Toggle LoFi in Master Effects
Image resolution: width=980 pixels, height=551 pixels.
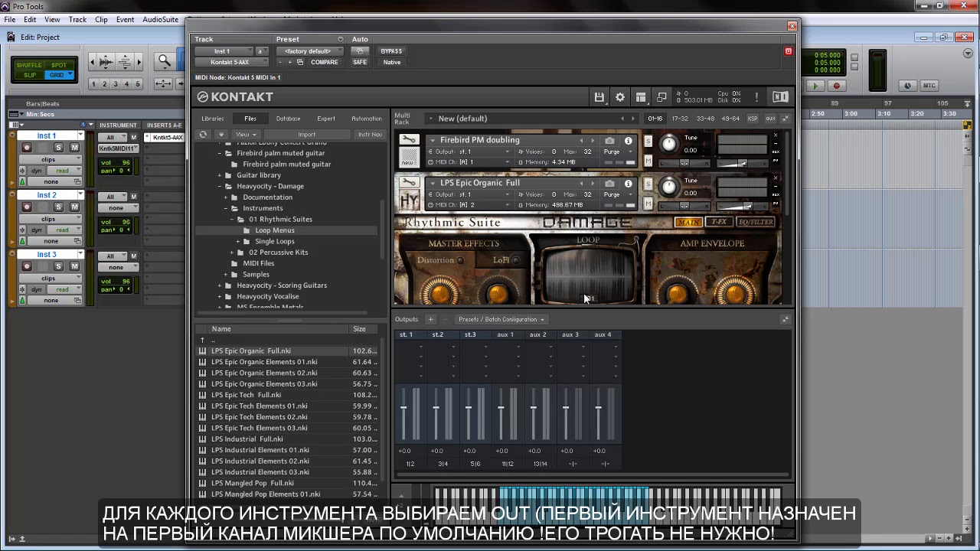(x=515, y=260)
